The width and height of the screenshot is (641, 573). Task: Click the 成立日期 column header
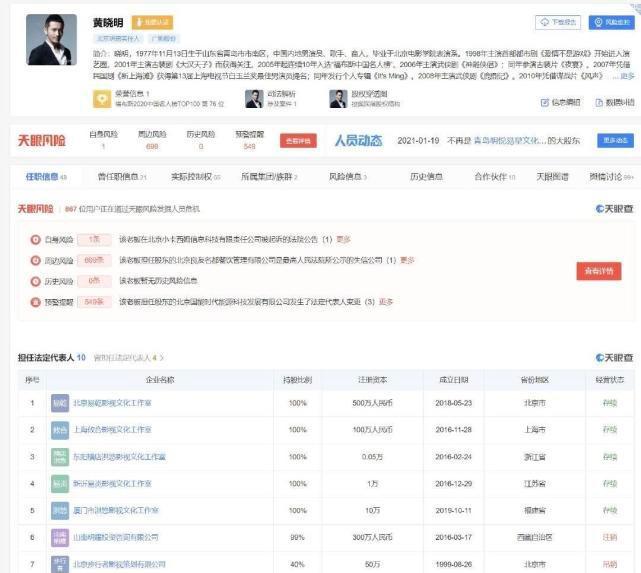click(453, 380)
